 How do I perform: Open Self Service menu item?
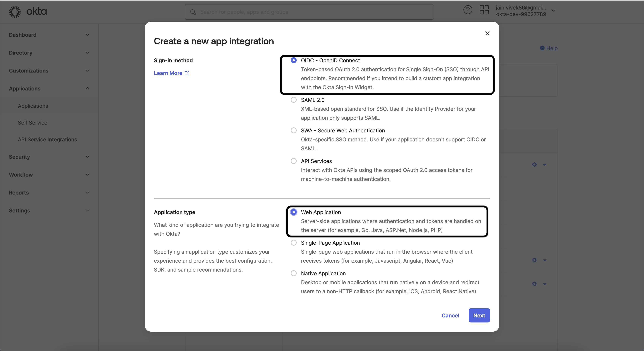(x=32, y=123)
